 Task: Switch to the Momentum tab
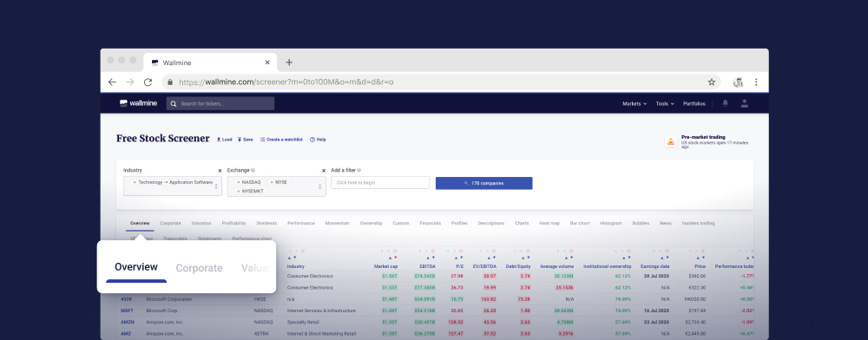click(x=337, y=224)
